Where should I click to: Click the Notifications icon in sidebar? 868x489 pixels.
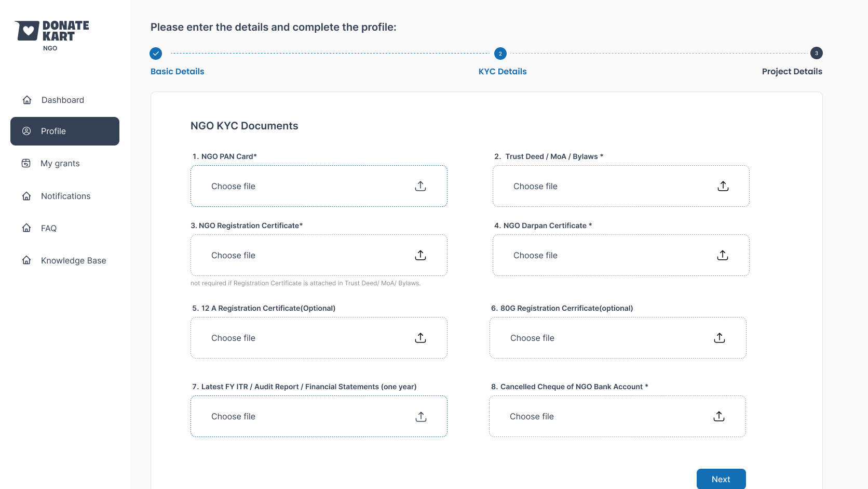[x=26, y=196]
